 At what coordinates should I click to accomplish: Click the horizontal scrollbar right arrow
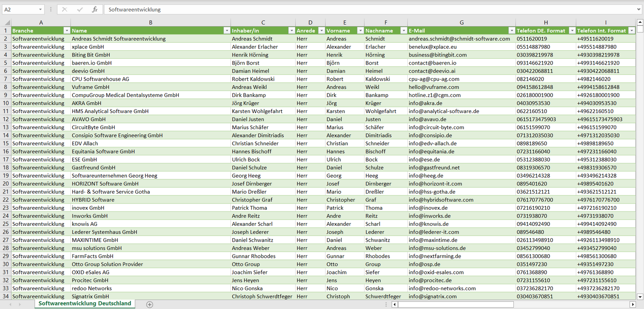pos(632,305)
